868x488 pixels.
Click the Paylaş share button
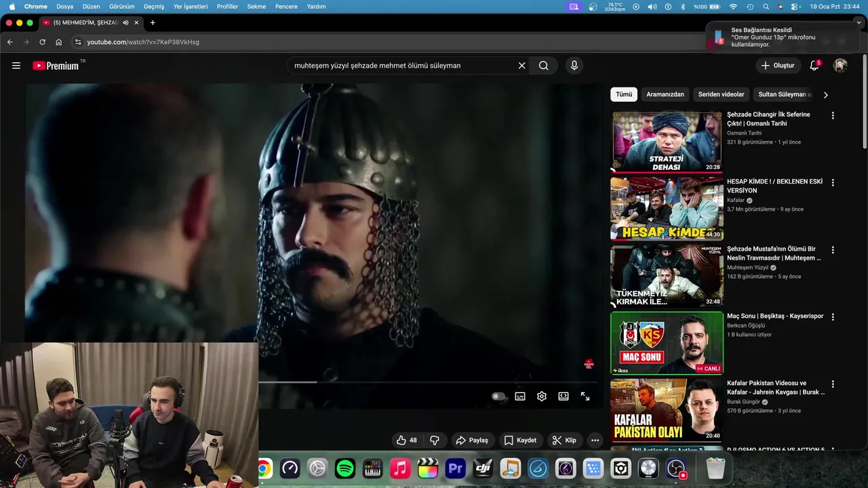[472, 441]
